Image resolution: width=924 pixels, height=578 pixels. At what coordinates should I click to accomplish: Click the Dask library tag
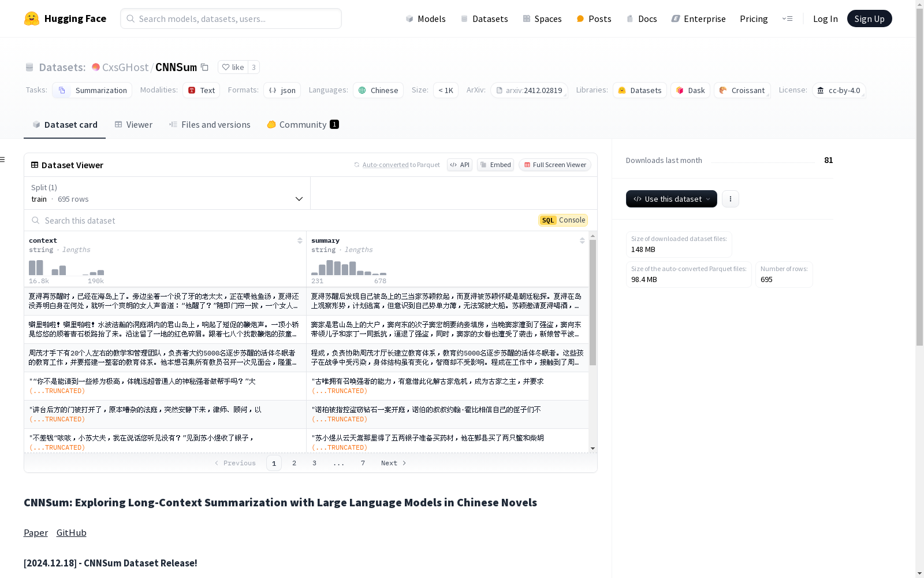tap(691, 90)
